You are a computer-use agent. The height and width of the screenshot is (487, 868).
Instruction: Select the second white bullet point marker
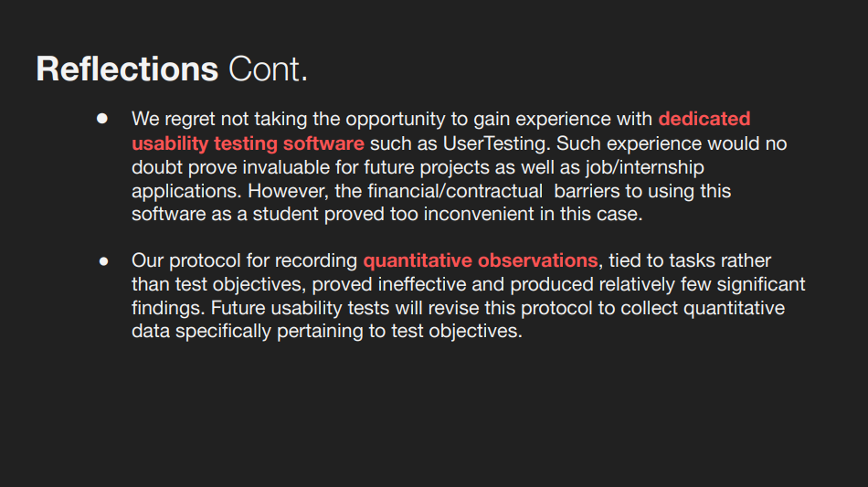[x=103, y=260]
